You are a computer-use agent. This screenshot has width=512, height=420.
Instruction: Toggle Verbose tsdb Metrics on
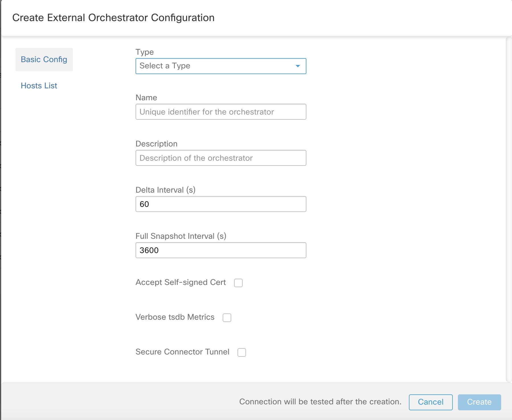pyautogui.click(x=226, y=317)
